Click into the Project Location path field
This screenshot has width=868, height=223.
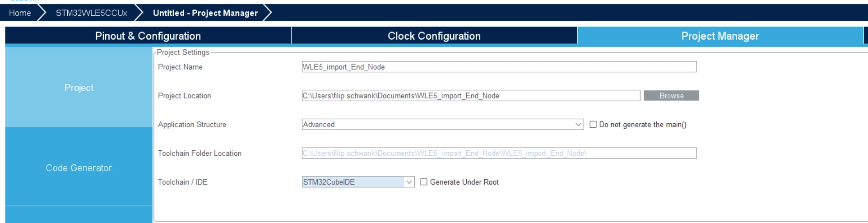coord(471,96)
